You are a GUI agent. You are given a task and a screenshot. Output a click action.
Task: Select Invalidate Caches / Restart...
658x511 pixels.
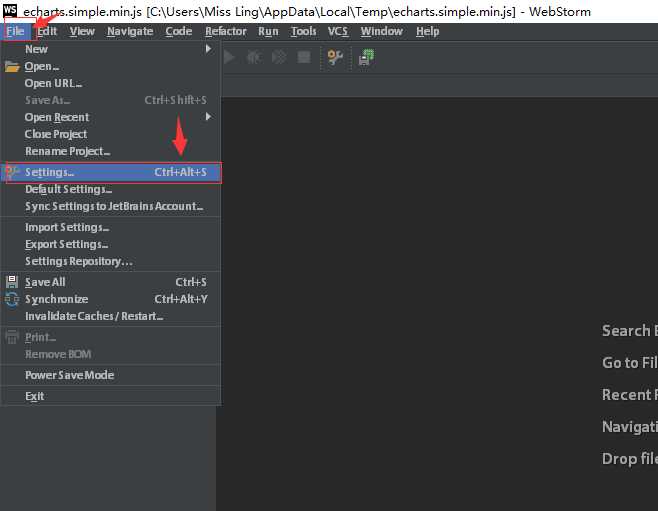(111, 316)
